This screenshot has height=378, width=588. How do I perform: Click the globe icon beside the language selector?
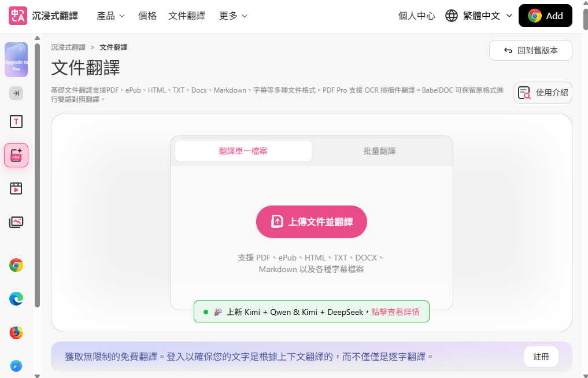click(452, 16)
